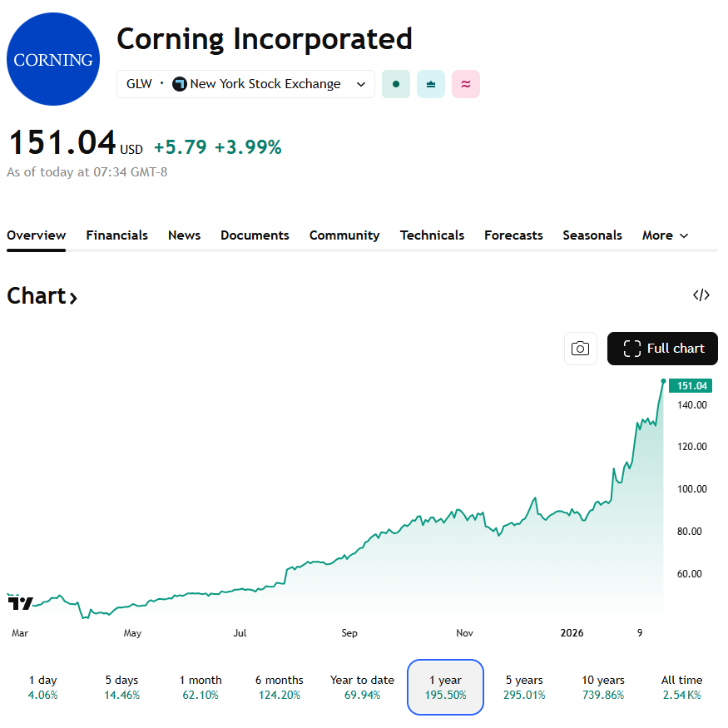The width and height of the screenshot is (728, 728).
Task: Open the embed code icon beside Chart
Action: point(701,295)
